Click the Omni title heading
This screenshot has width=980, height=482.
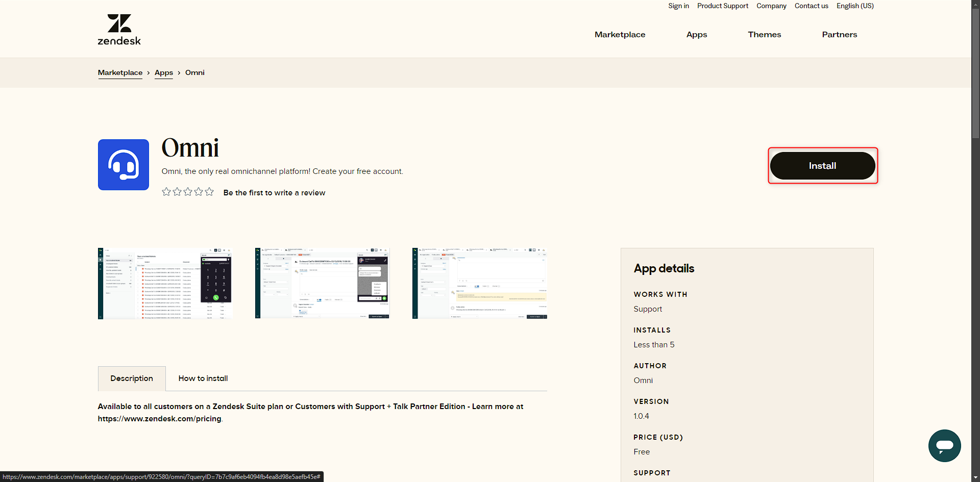(x=190, y=148)
